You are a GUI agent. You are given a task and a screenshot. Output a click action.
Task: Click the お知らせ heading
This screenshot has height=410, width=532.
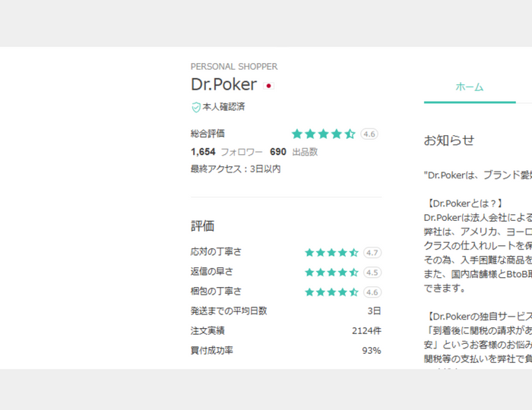[x=448, y=140]
